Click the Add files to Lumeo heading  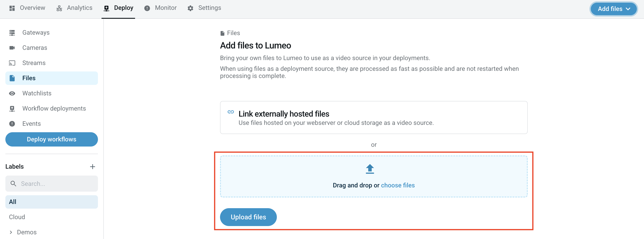click(x=255, y=45)
